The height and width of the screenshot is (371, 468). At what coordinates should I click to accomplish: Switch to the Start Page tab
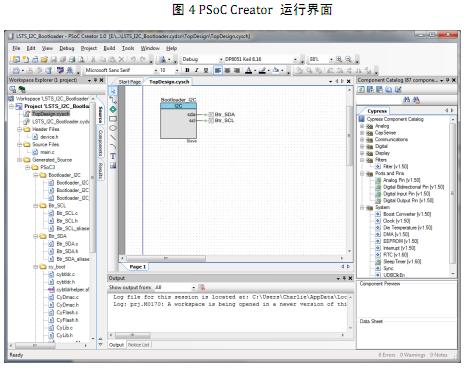(130, 82)
